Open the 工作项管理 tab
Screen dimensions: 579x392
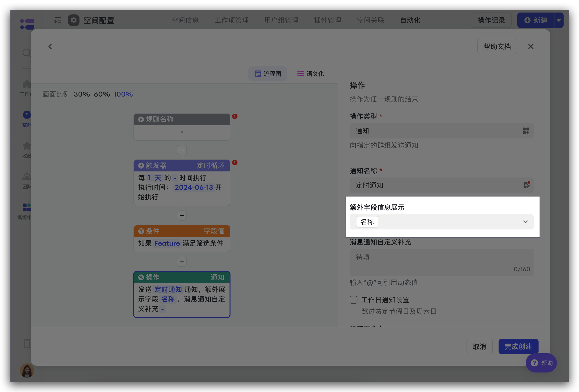tap(231, 20)
